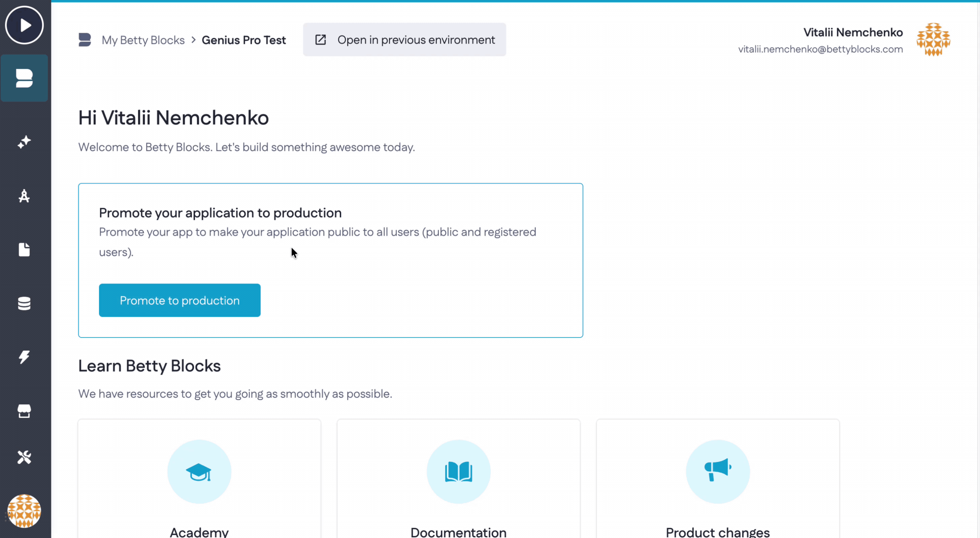980x538 pixels.
Task: Click the Vitalii Nemchenko name in header
Action: [853, 32]
